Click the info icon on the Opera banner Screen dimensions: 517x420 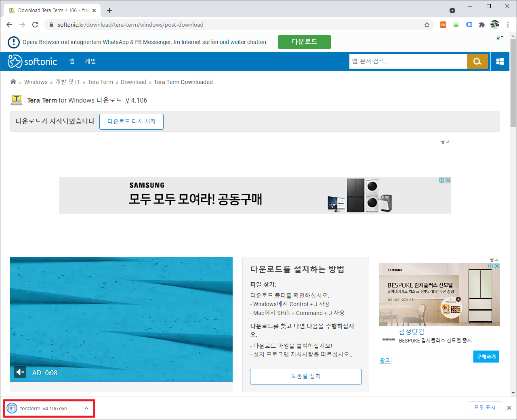14,42
